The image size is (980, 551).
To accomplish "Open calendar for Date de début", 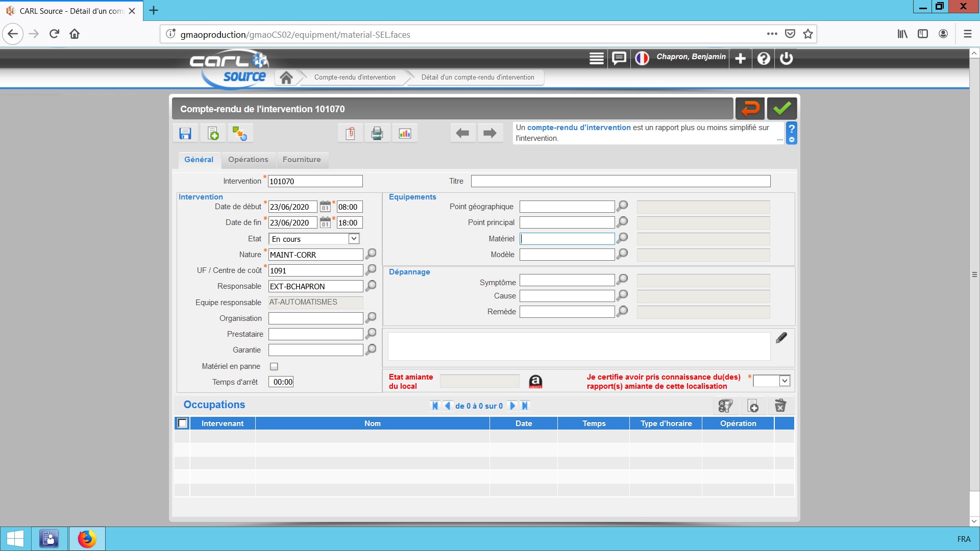I will (x=325, y=207).
